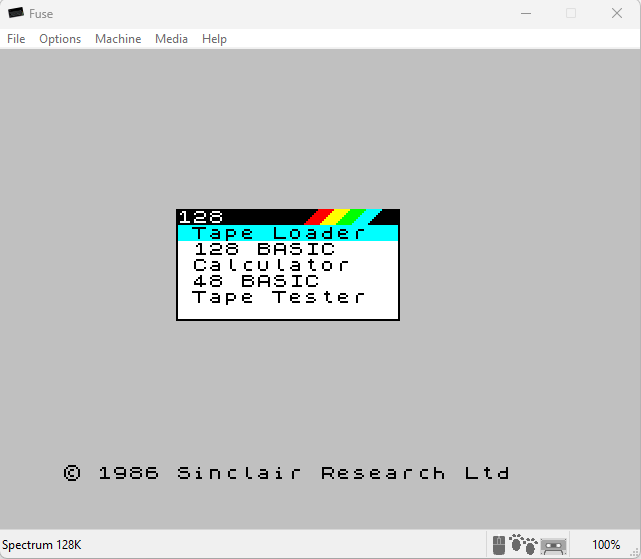This screenshot has width=641, height=559.
Task: Click the 100% speed indicator
Action: point(606,545)
